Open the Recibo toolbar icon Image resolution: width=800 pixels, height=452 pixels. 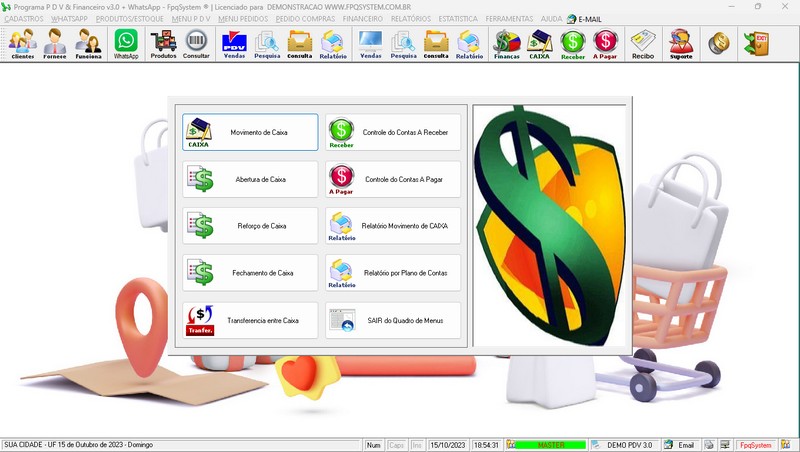click(643, 44)
